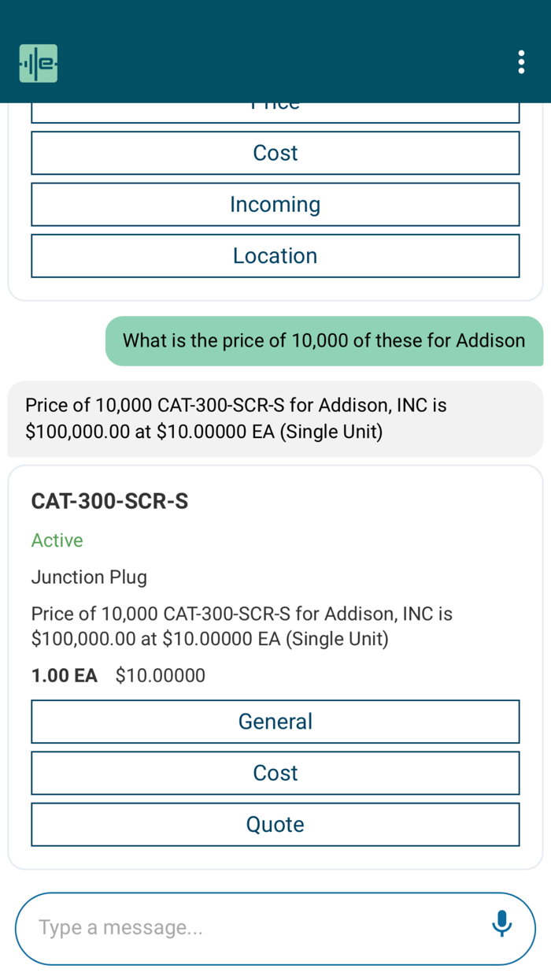Select the Junction Plug description text

pyautogui.click(x=89, y=577)
